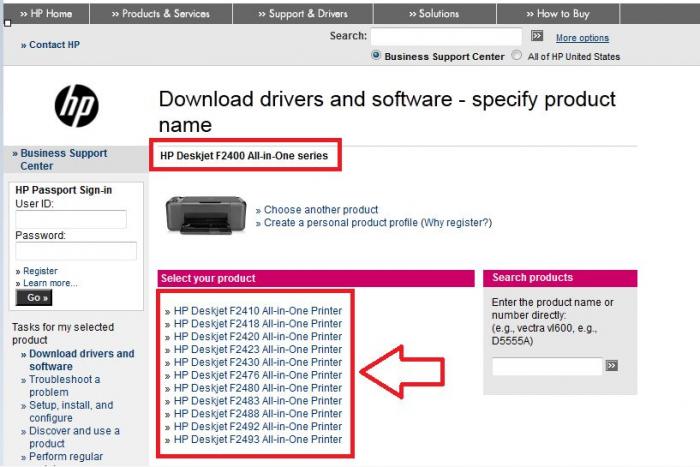Screen dimensions: 700x467
Task: Click the Select your product header
Action: 316,278
